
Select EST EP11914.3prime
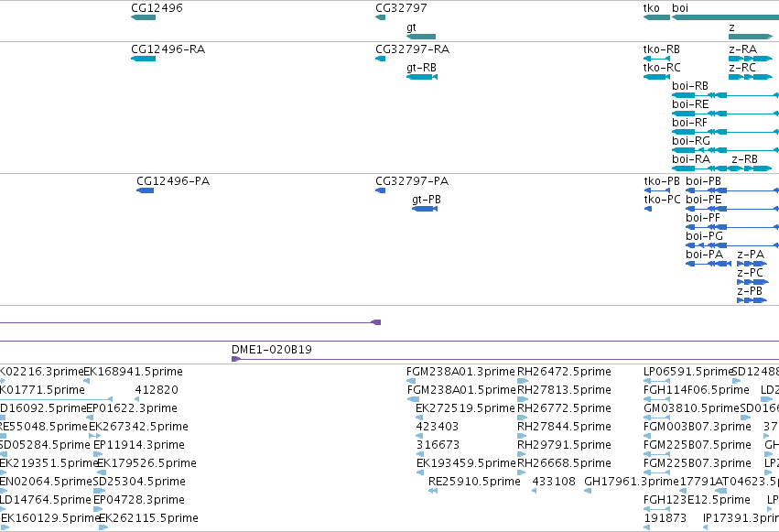(98, 455)
